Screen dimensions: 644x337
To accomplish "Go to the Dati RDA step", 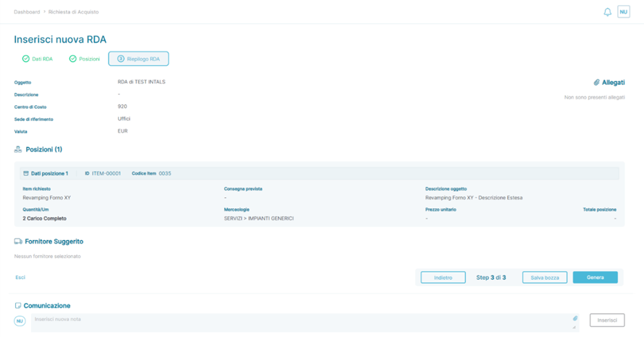I will [38, 59].
